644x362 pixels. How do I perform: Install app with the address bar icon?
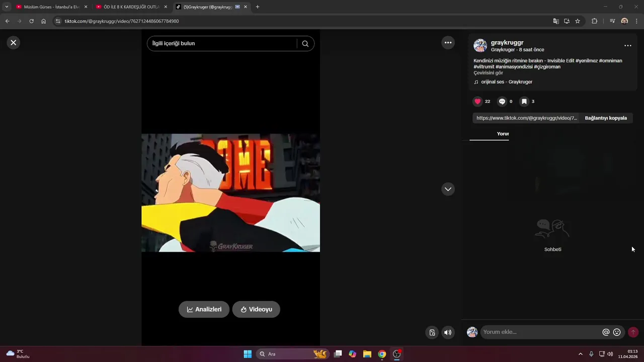[x=567, y=21]
